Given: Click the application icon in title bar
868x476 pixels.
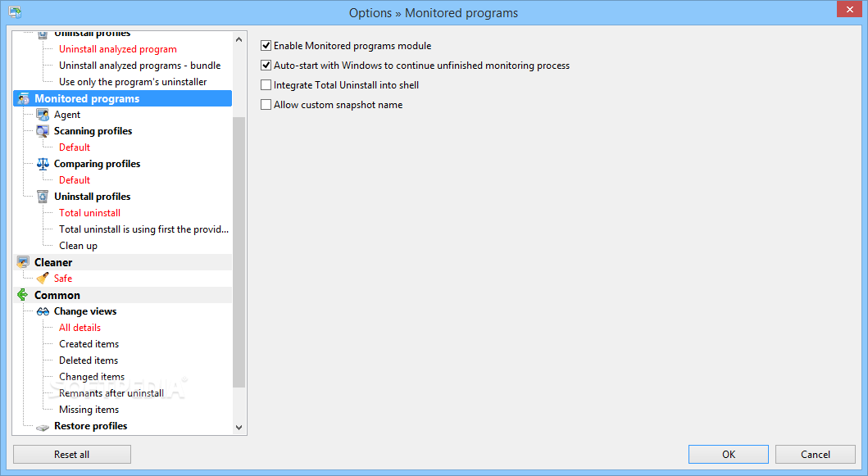Looking at the screenshot, I should [x=15, y=12].
